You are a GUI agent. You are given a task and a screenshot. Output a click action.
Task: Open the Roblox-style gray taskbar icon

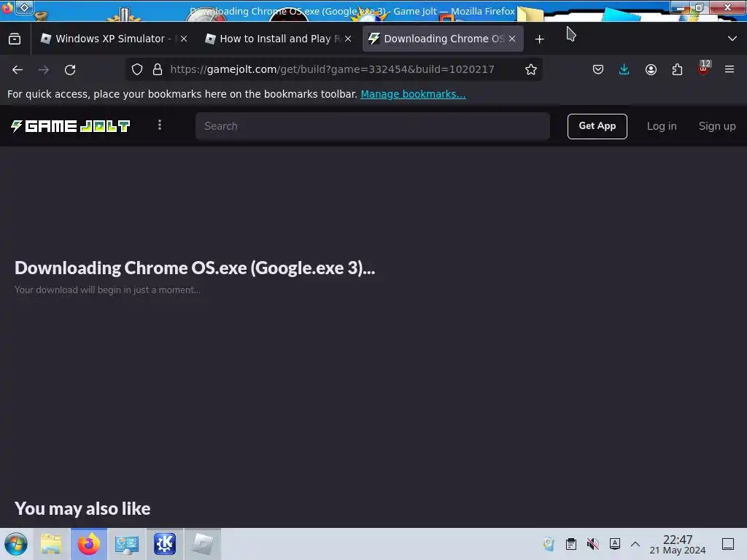(x=203, y=544)
